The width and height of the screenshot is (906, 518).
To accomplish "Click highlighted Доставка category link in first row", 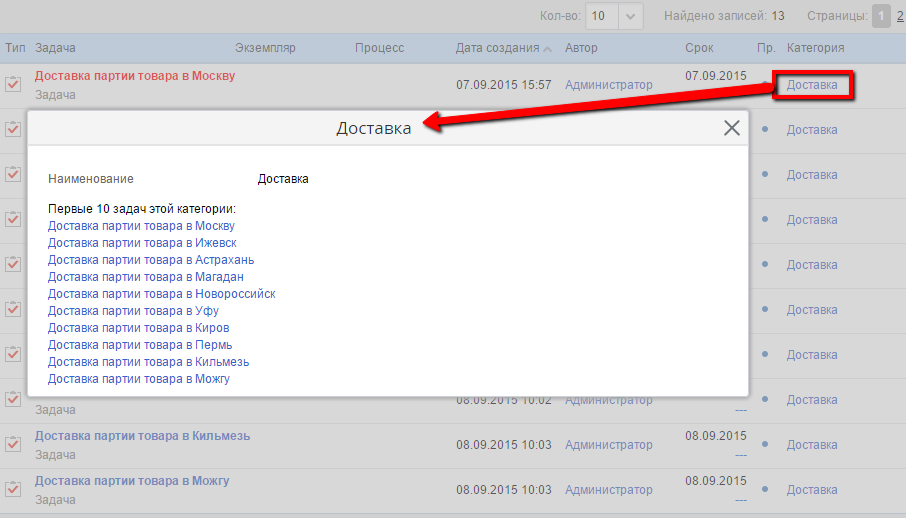I will [812, 85].
